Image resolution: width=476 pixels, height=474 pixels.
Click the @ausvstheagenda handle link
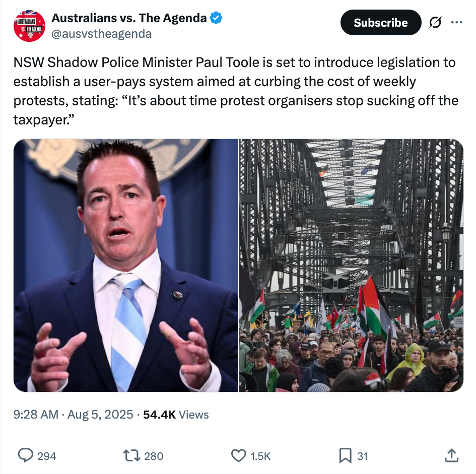pyautogui.click(x=101, y=34)
